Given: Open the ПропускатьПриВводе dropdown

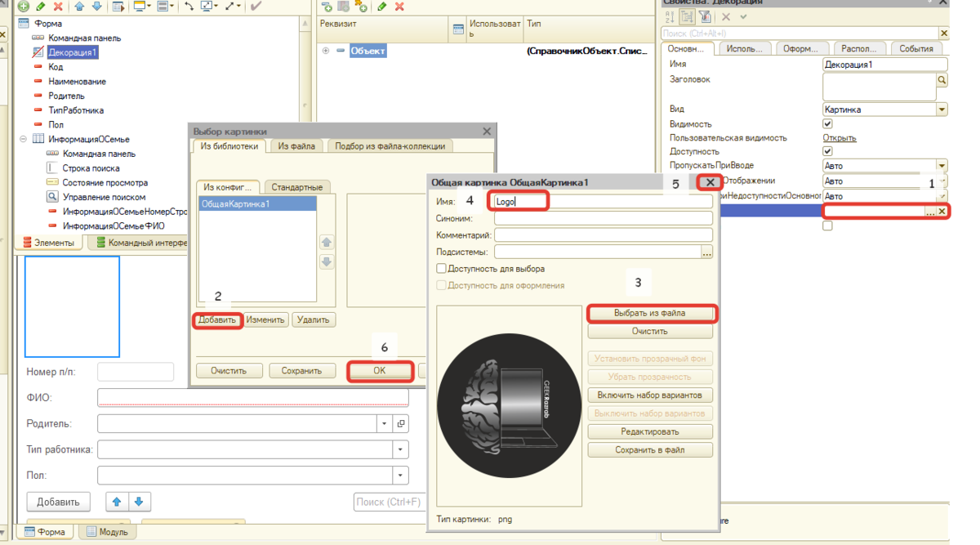Looking at the screenshot, I should [942, 166].
